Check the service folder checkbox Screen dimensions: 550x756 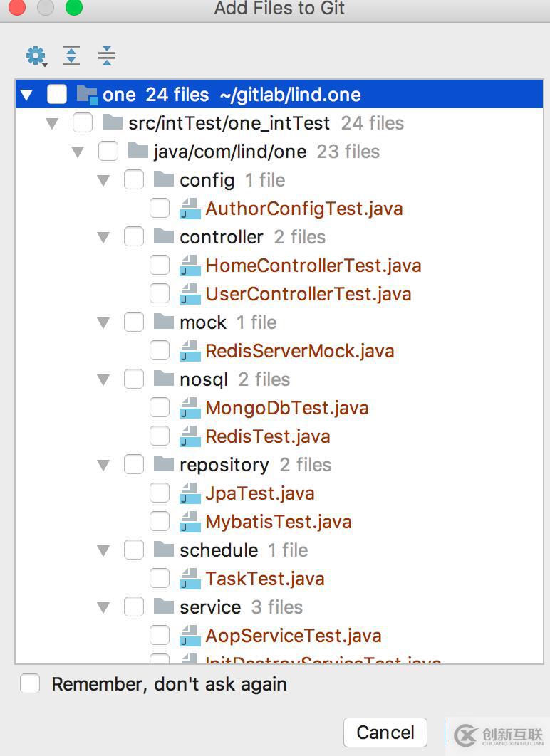134,607
